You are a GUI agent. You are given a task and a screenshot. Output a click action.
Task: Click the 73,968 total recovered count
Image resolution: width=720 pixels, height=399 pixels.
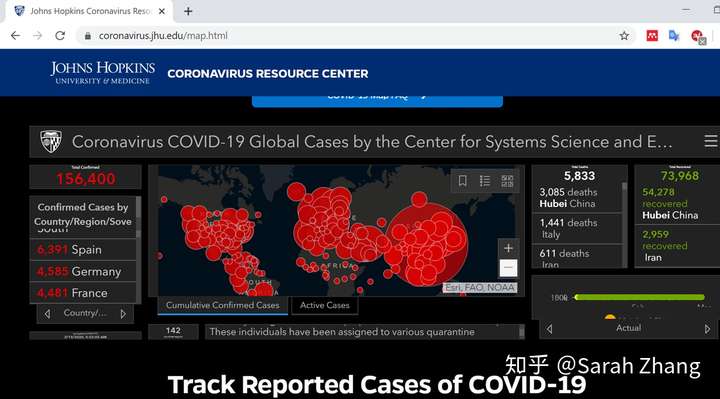tap(680, 176)
